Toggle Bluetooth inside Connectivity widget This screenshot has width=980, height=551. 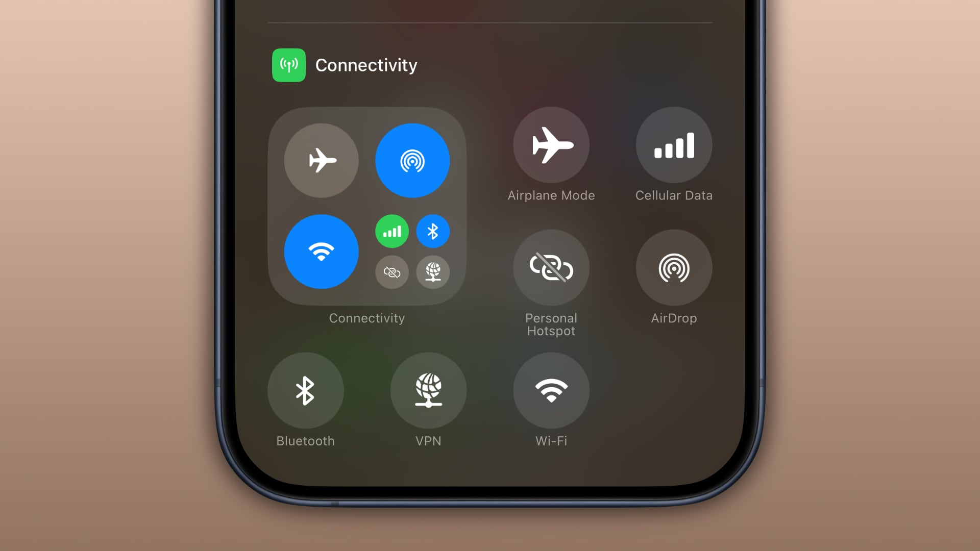pos(431,231)
